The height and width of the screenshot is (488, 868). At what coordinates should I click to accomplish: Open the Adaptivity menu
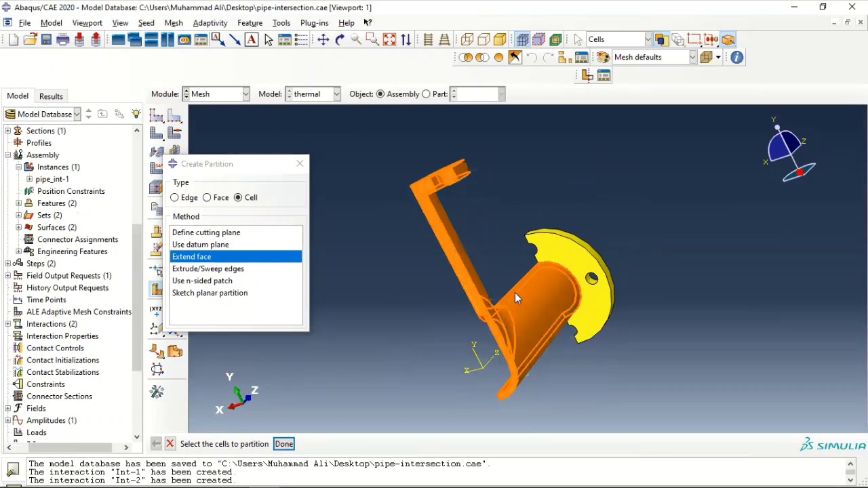click(x=210, y=22)
